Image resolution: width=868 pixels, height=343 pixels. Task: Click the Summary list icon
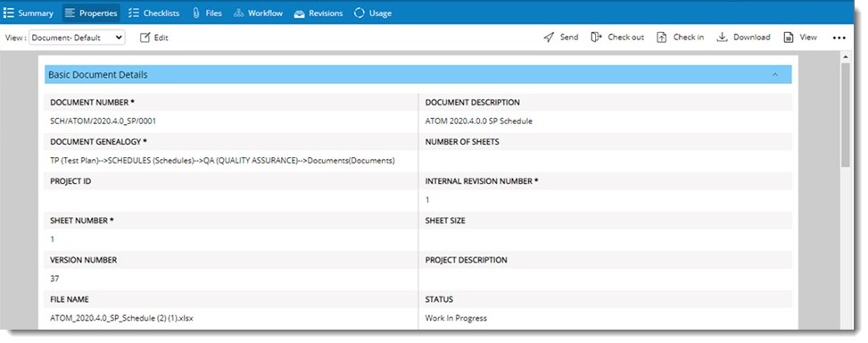(x=9, y=13)
